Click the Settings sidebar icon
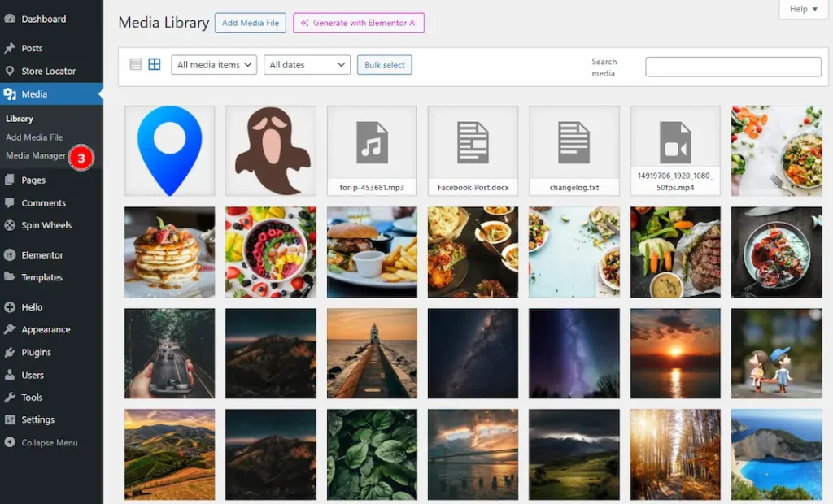The height and width of the screenshot is (504, 833). (x=10, y=419)
